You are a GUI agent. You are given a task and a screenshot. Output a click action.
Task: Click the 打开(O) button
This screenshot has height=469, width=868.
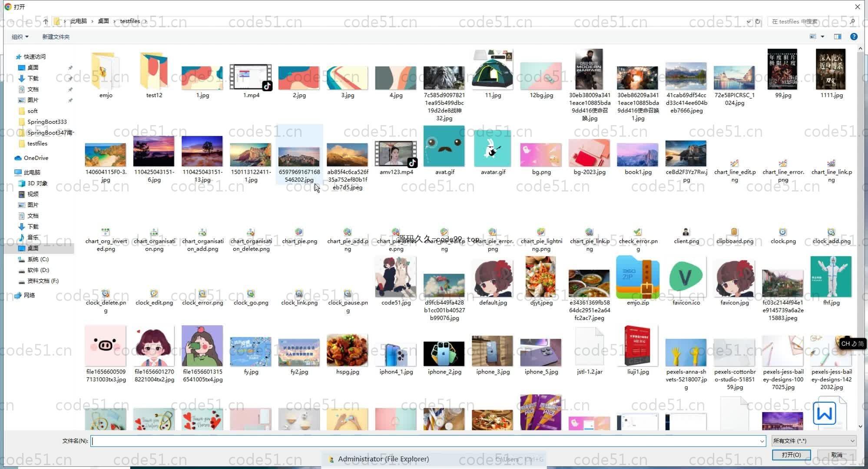tap(791, 455)
